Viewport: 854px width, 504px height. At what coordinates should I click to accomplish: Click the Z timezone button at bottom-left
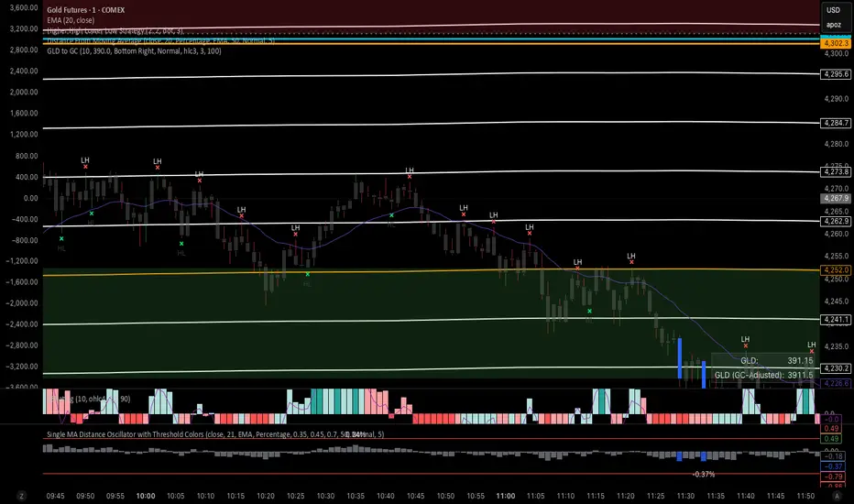[22, 496]
